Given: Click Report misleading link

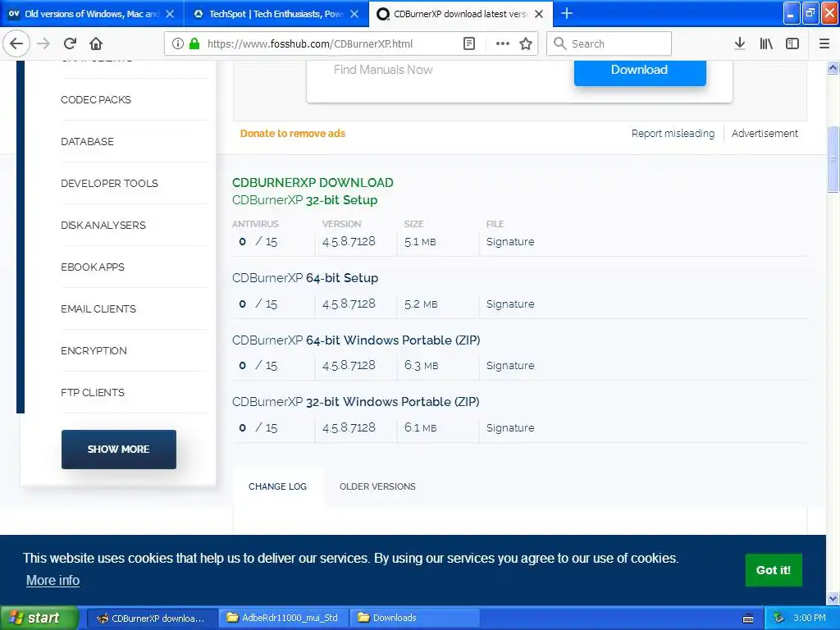Looking at the screenshot, I should coord(673,134).
